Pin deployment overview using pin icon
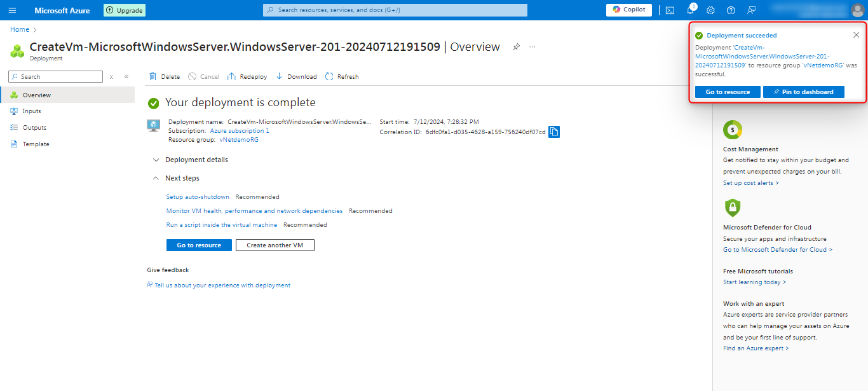 coord(517,47)
